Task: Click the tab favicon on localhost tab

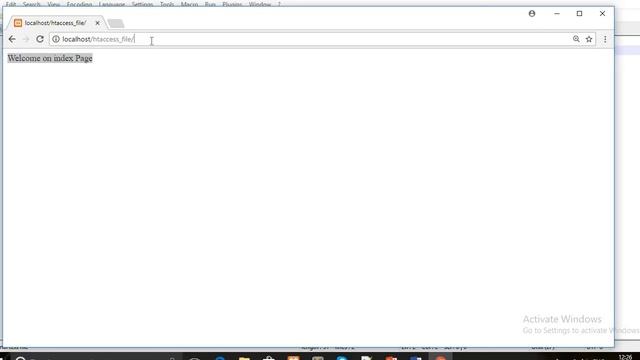Action: tap(18, 23)
